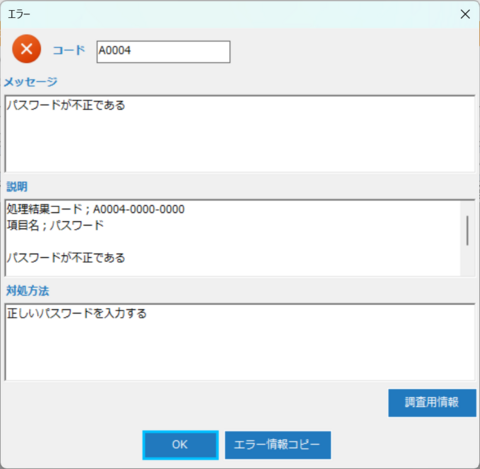Click inside the 対処方法 text box
This screenshot has height=469, width=480.
pos(240,342)
